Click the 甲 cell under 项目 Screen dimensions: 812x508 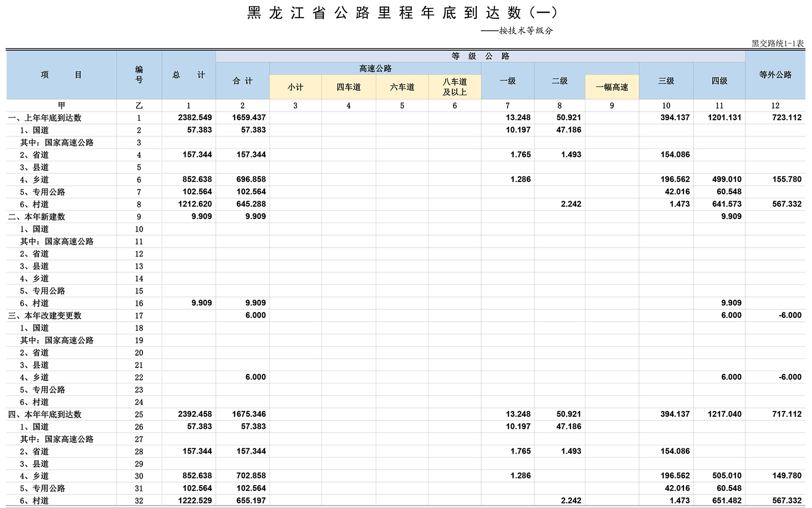tap(61, 106)
